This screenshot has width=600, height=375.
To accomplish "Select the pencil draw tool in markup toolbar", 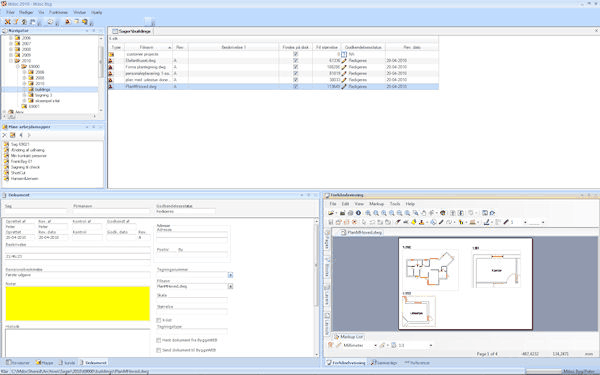I will tap(441, 222).
